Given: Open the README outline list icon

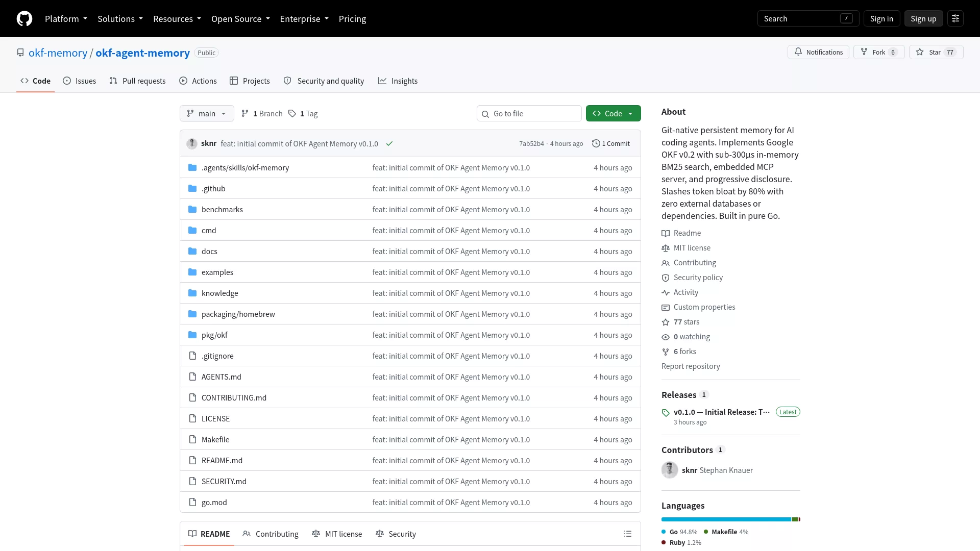Looking at the screenshot, I should click(x=628, y=534).
